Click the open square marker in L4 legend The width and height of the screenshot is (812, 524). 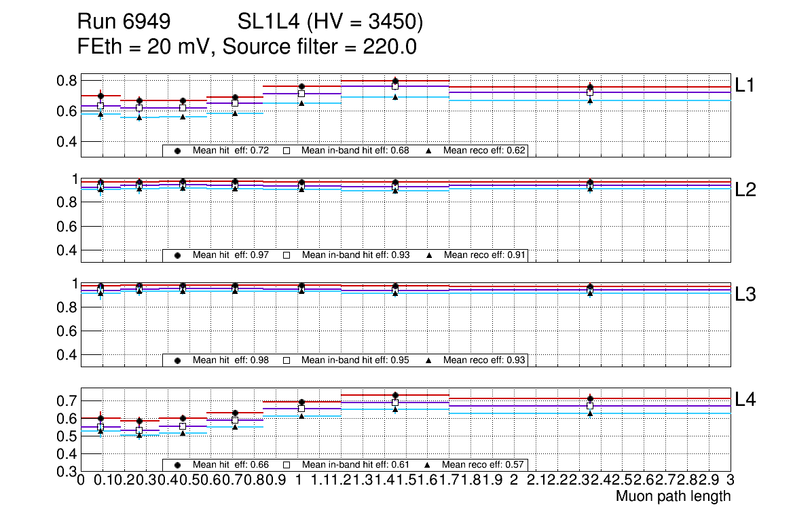pyautogui.click(x=287, y=465)
